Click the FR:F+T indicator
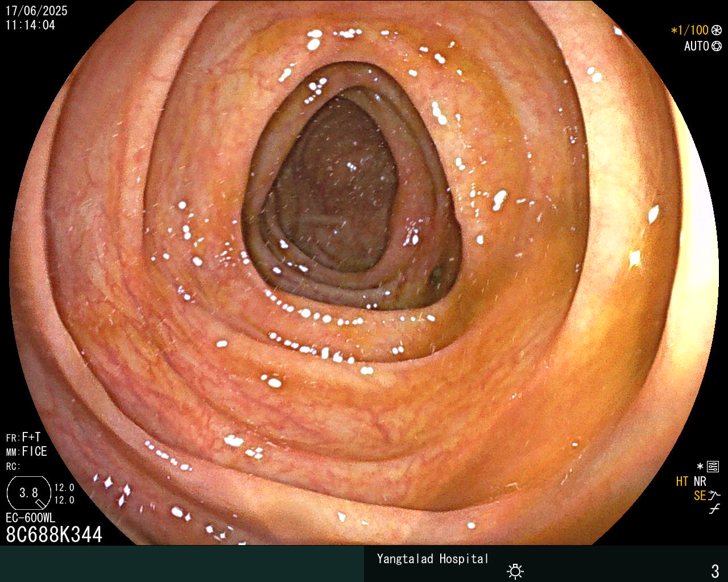The height and width of the screenshot is (582, 728). (x=23, y=437)
